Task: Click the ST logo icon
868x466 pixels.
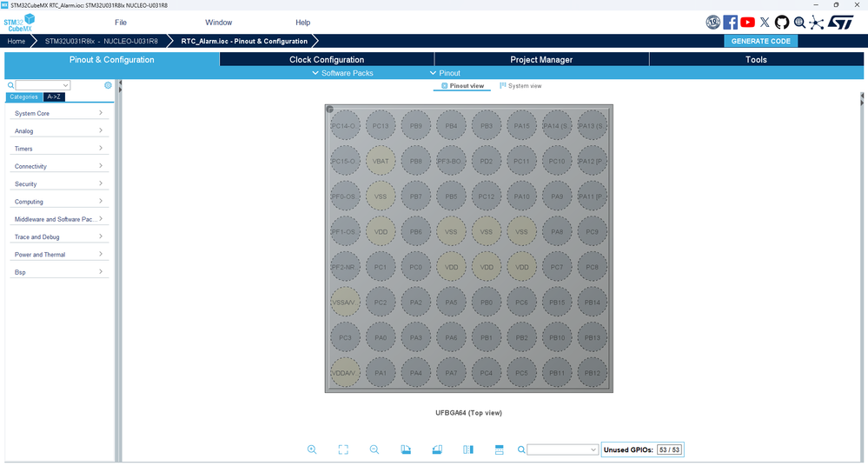Action: coord(841,22)
